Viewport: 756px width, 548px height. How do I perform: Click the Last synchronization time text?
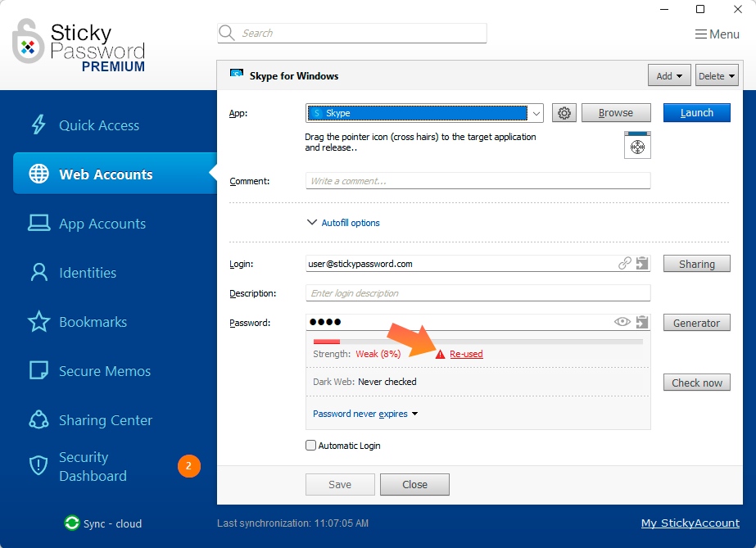[x=292, y=523]
